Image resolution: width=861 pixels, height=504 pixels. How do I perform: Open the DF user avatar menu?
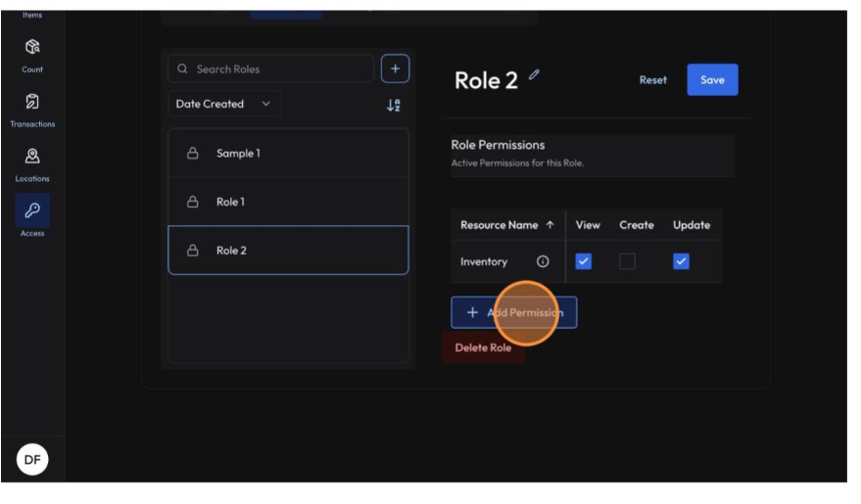point(32,460)
